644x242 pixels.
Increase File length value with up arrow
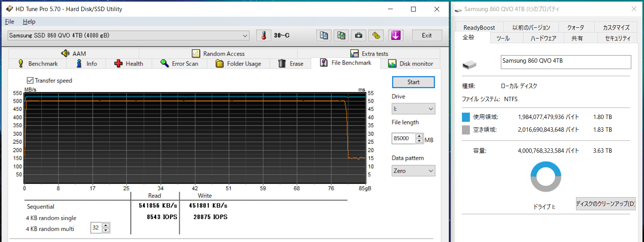pyautogui.click(x=419, y=136)
